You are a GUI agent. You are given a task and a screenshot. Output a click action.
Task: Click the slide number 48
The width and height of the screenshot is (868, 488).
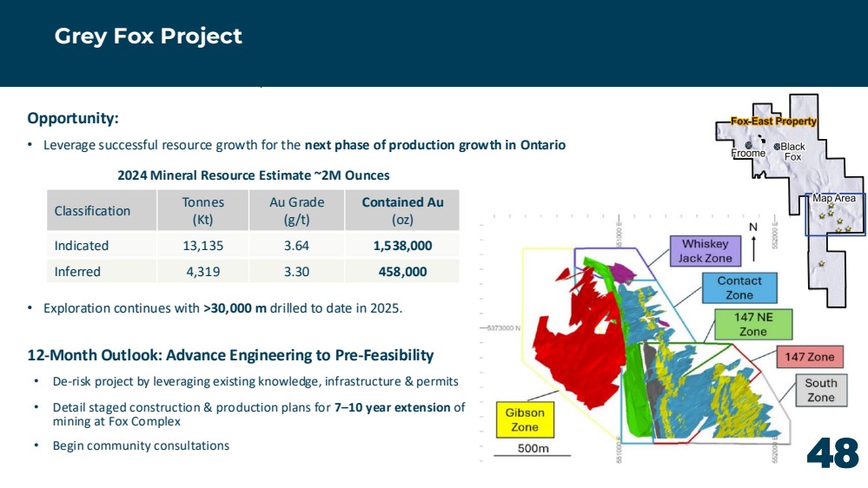click(832, 453)
